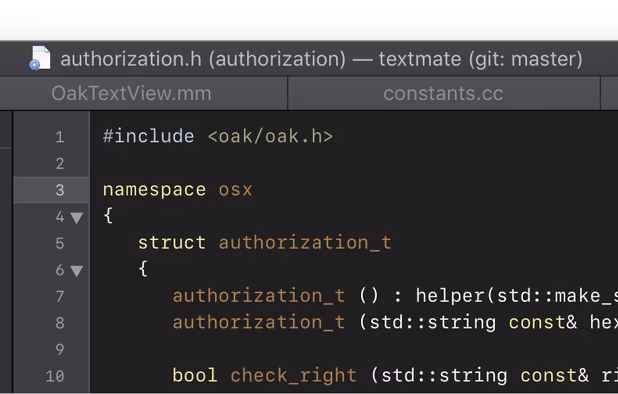Click line number 1 in gutter
This screenshot has height=394, width=618.
click(x=60, y=137)
